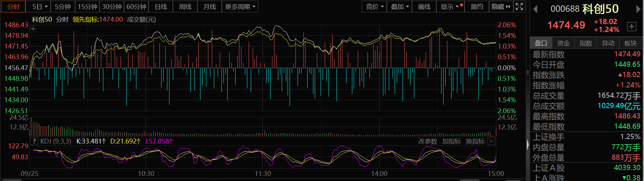Click 改参数 to modify KDJ parameters
644x181 pixels.
point(427,141)
